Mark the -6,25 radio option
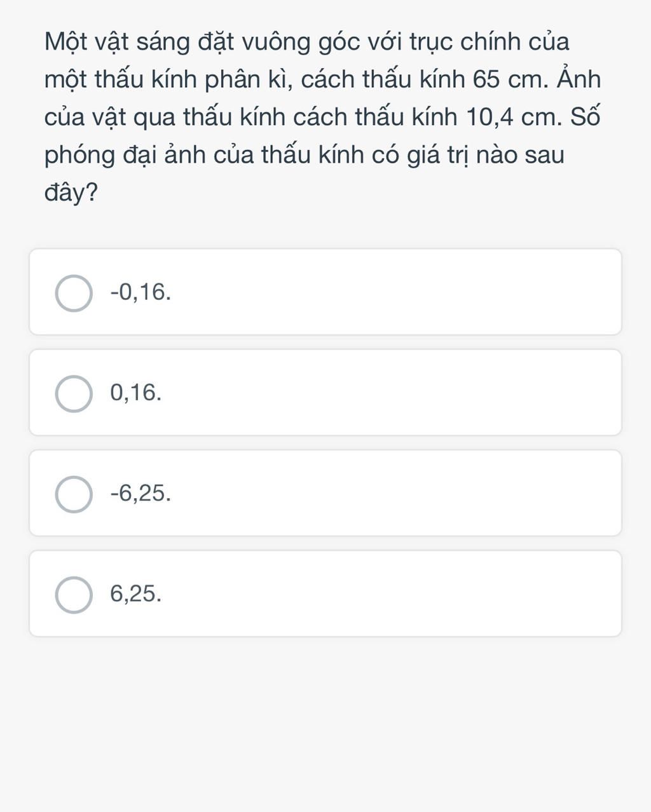Screen dimensions: 651x812 click(74, 494)
